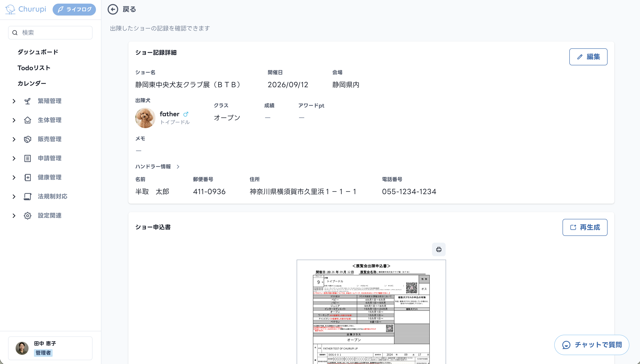Viewport: 640px width, 364px height.
Task: Click the 繁殖管理 sprout icon
Action: click(28, 101)
